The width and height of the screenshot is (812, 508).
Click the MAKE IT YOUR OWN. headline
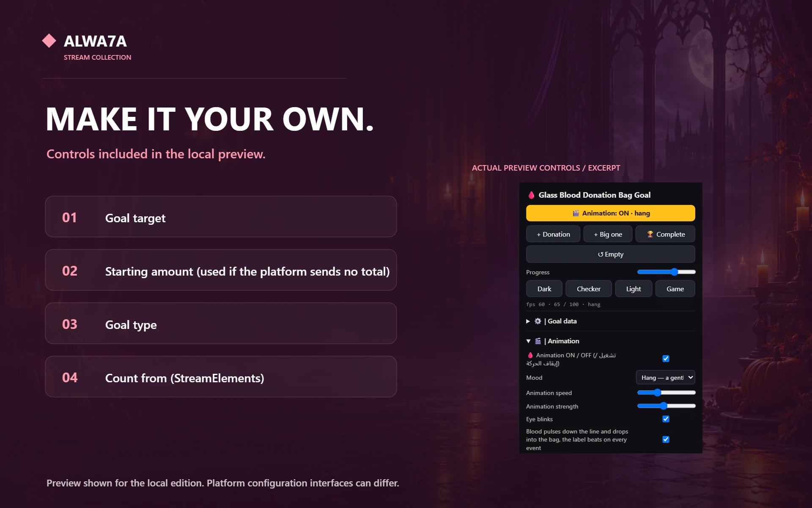[210, 119]
